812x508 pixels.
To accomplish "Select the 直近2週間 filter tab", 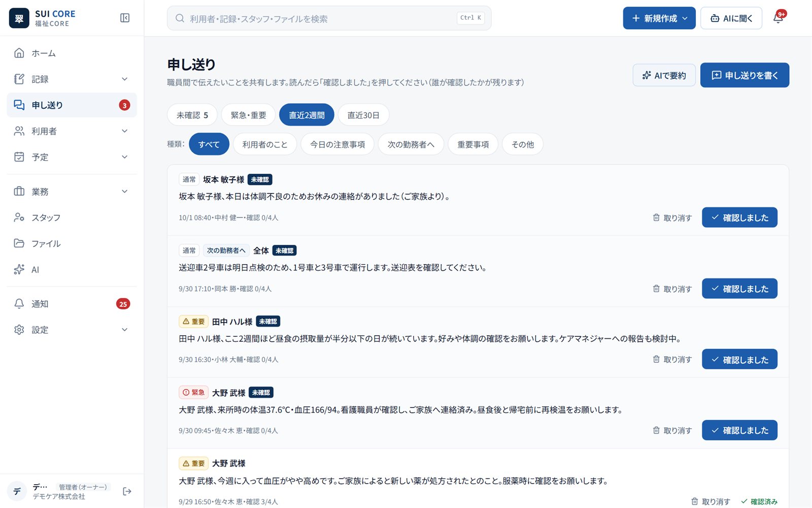I will click(307, 115).
